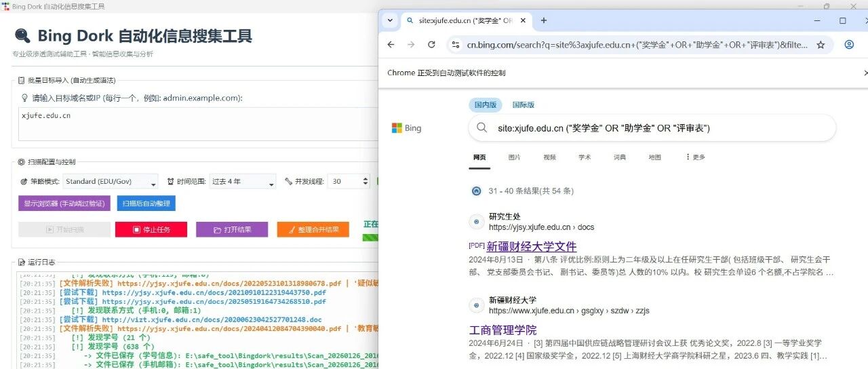
Task: Click 停止任务 to stop the scan
Action: click(151, 229)
